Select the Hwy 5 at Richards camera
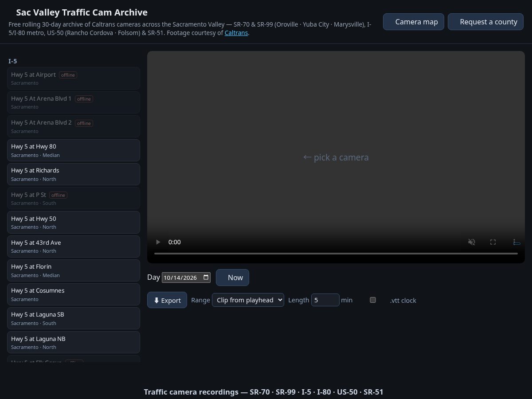The width and height of the screenshot is (532, 399). coord(74,174)
